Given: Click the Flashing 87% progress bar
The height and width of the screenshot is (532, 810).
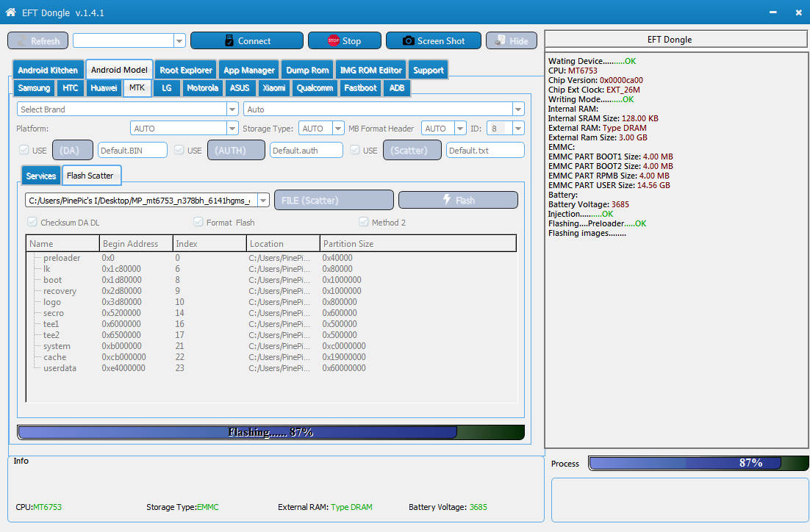Looking at the screenshot, I should pos(270,432).
